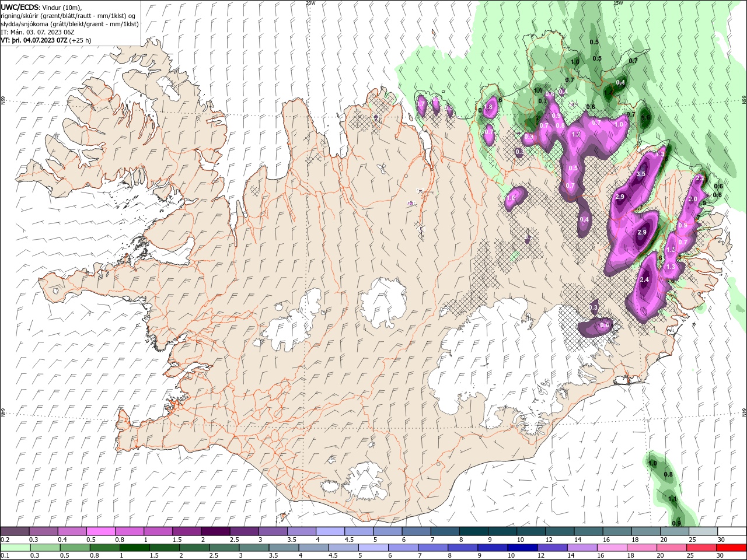This screenshot has width=747, height=560.
Task: Click the teal 12 swatch in snow legend
Action: [560, 531]
